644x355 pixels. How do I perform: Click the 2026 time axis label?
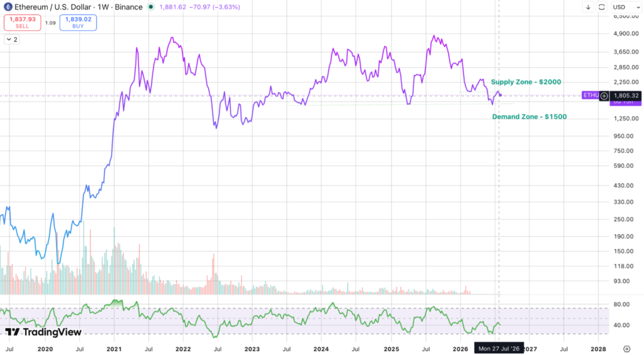point(460,349)
